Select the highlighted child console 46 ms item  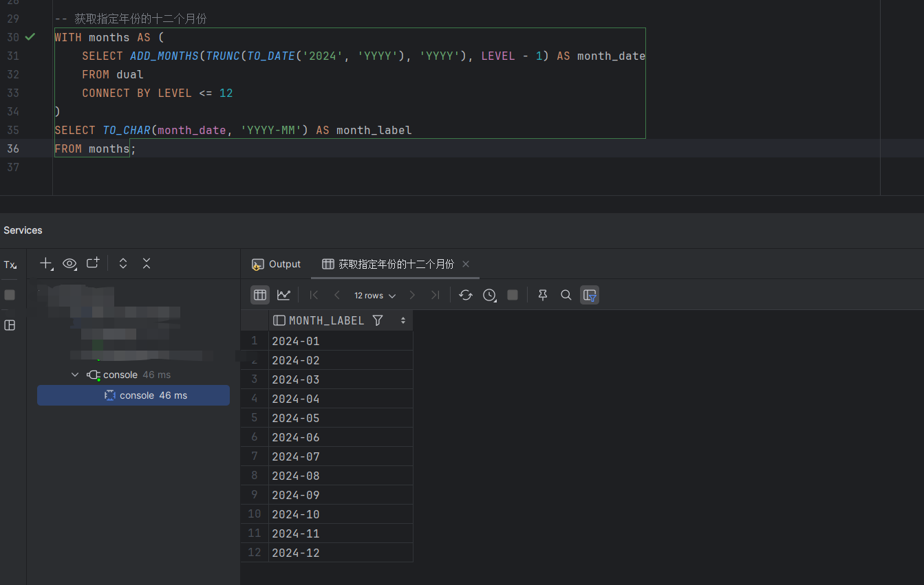[133, 395]
